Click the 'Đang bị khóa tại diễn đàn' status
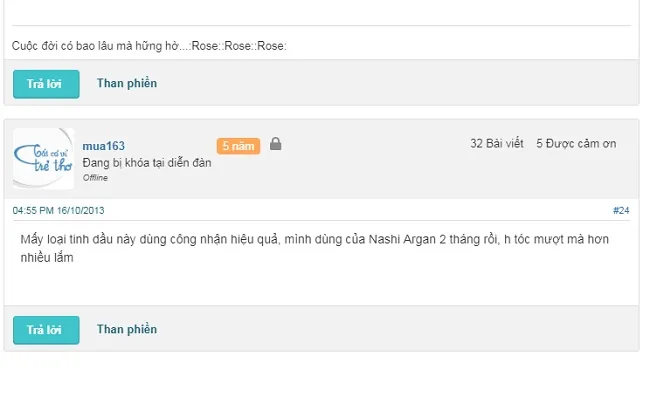650x397 pixels. coord(147,163)
